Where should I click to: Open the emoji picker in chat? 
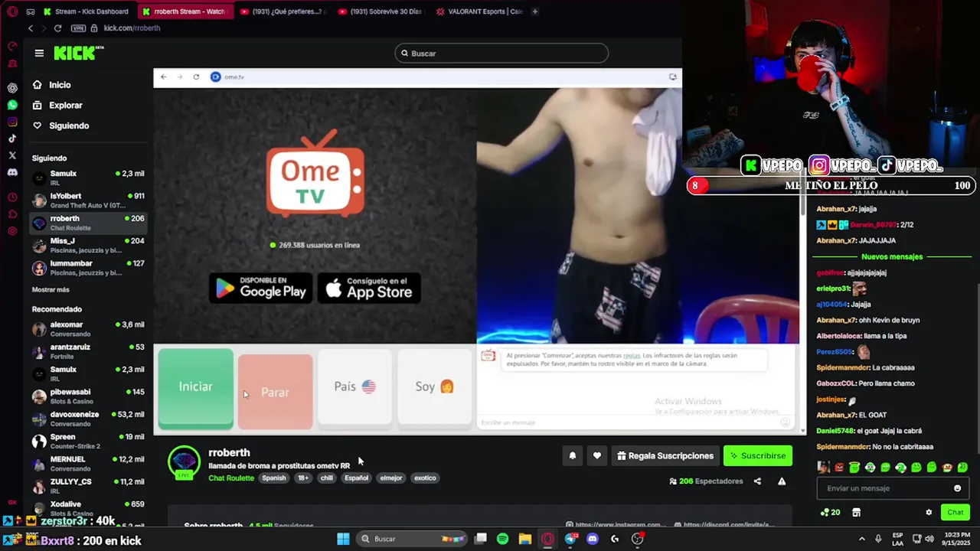click(957, 488)
